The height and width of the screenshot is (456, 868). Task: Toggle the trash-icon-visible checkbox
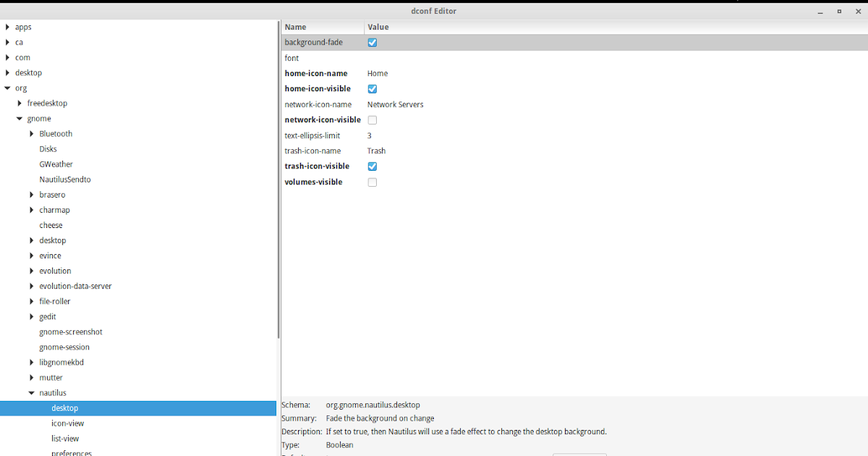click(373, 166)
